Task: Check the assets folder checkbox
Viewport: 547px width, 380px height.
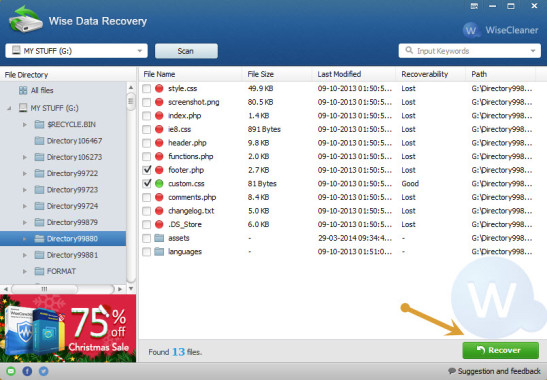Action: click(147, 238)
